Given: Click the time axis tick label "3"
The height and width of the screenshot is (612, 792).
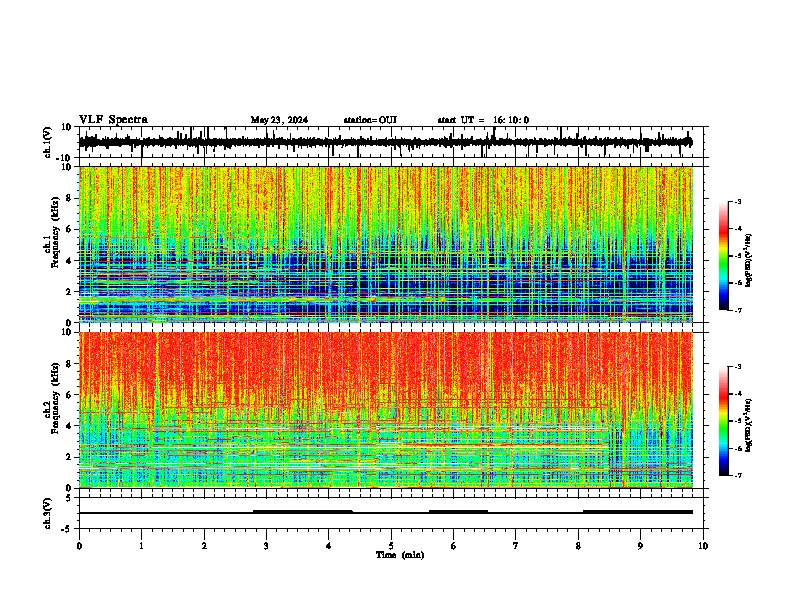Looking at the screenshot, I should (266, 546).
